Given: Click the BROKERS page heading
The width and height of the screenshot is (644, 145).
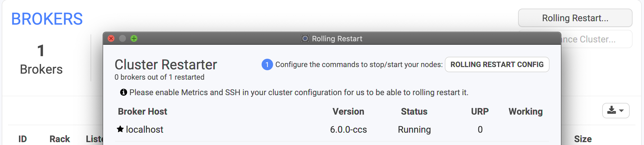Looking at the screenshot, I should click(x=47, y=19).
